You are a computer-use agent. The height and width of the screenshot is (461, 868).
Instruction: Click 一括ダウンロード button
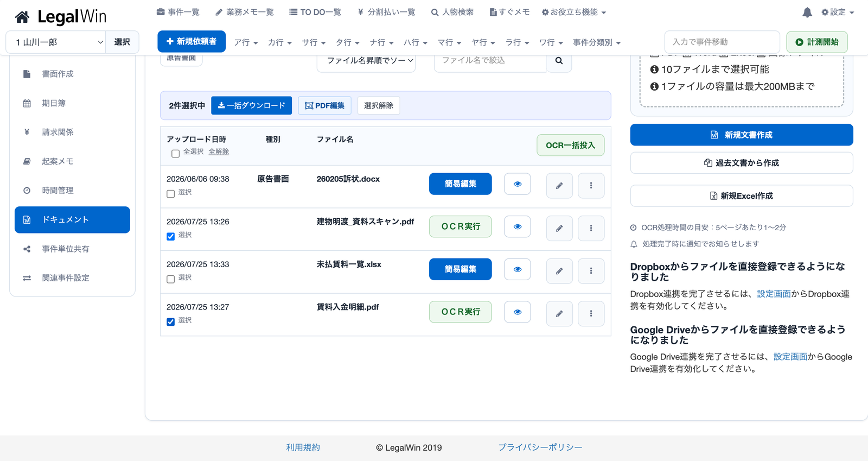251,105
